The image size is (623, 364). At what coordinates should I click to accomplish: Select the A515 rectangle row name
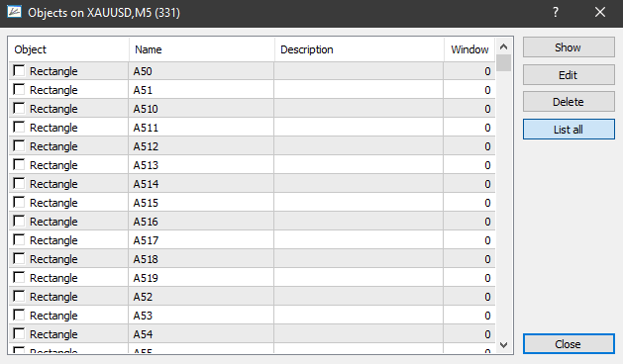pyautogui.click(x=146, y=203)
